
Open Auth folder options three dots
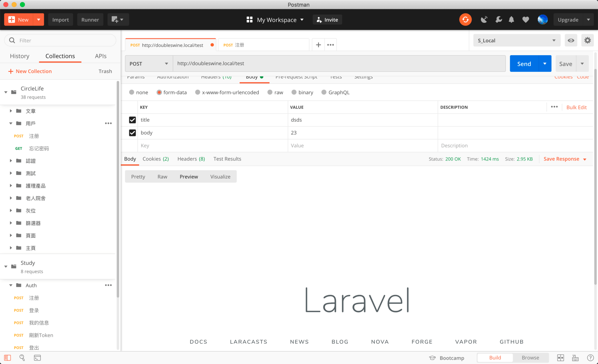pos(108,285)
